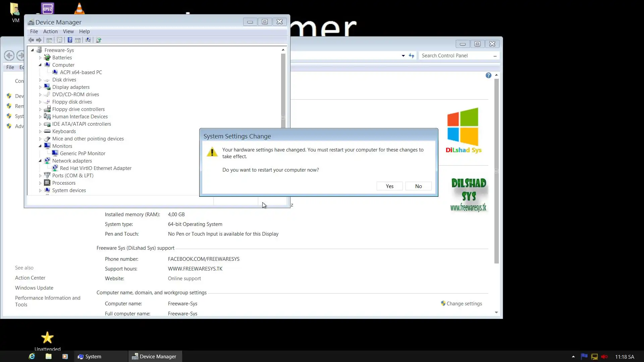Expand the Display adapters node
Screen dimensions: 644x362
[40, 87]
